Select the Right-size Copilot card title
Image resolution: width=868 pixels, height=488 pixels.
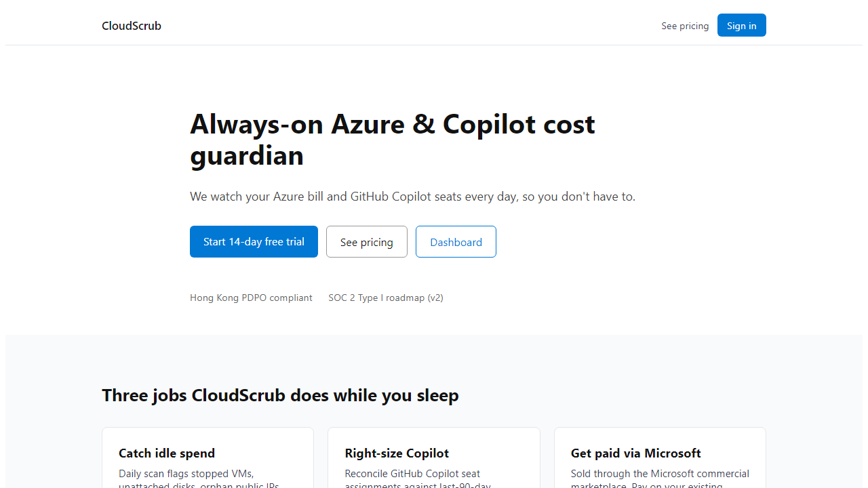(x=397, y=453)
